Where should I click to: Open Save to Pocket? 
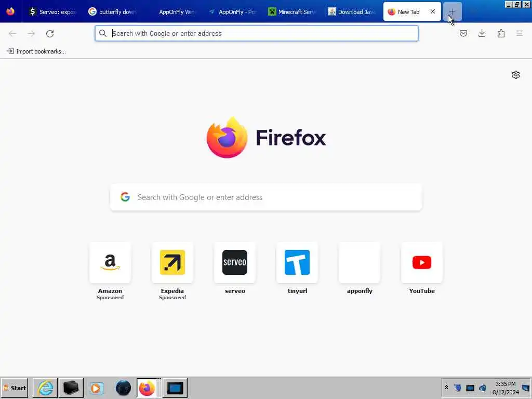coord(463,33)
